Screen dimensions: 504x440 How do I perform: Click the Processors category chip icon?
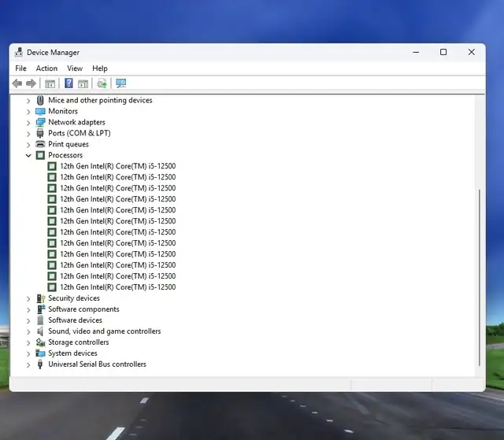(x=40, y=155)
